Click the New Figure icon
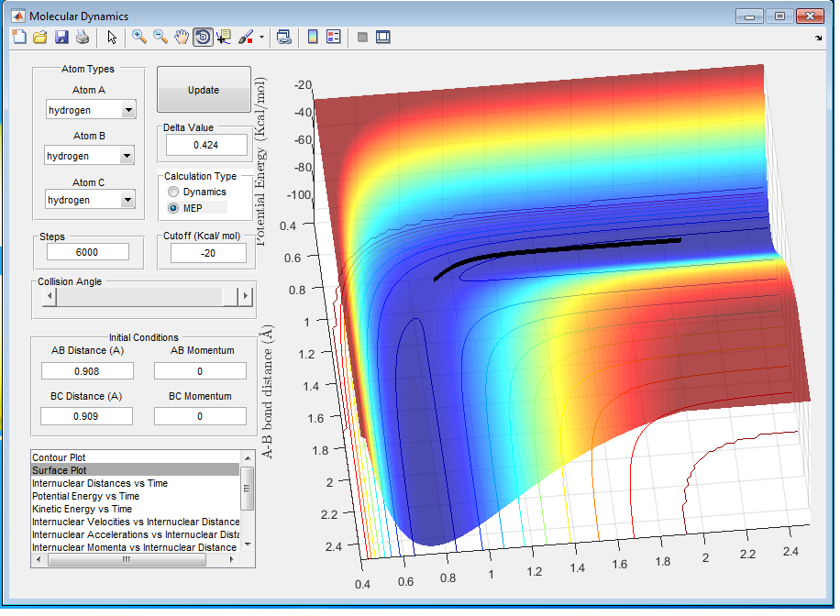Viewport: 840px width, 616px height. pyautogui.click(x=19, y=38)
